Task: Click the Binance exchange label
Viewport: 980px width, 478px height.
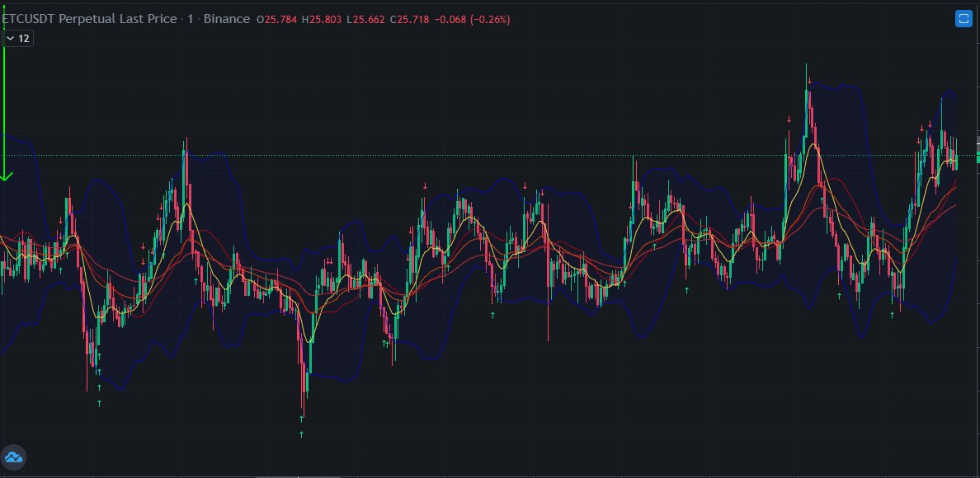Action: 226,19
